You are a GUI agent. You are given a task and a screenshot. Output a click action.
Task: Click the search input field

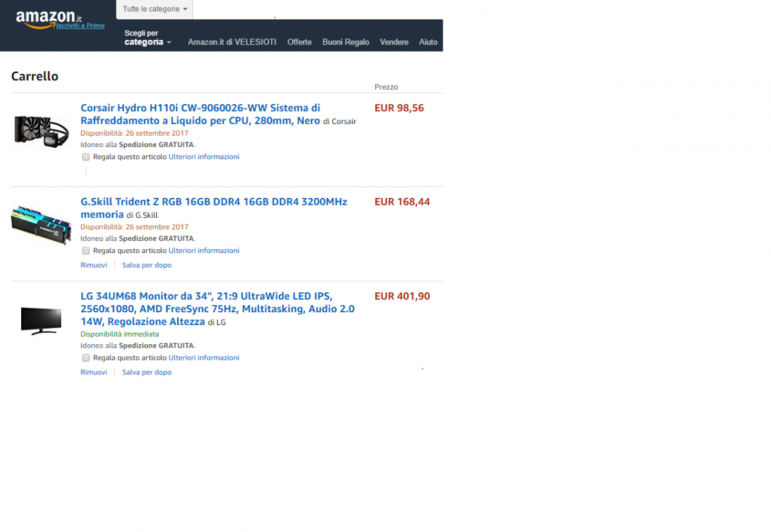coord(317,9)
